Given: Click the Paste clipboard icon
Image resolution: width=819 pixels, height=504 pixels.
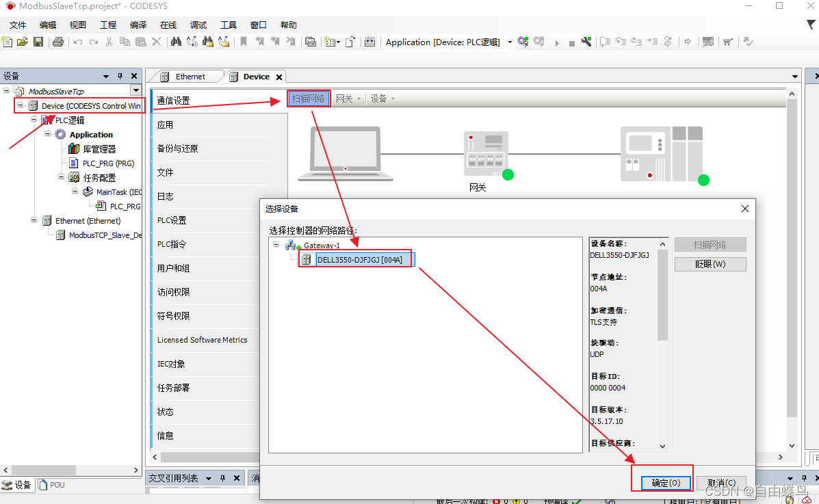Looking at the screenshot, I should pos(140,42).
